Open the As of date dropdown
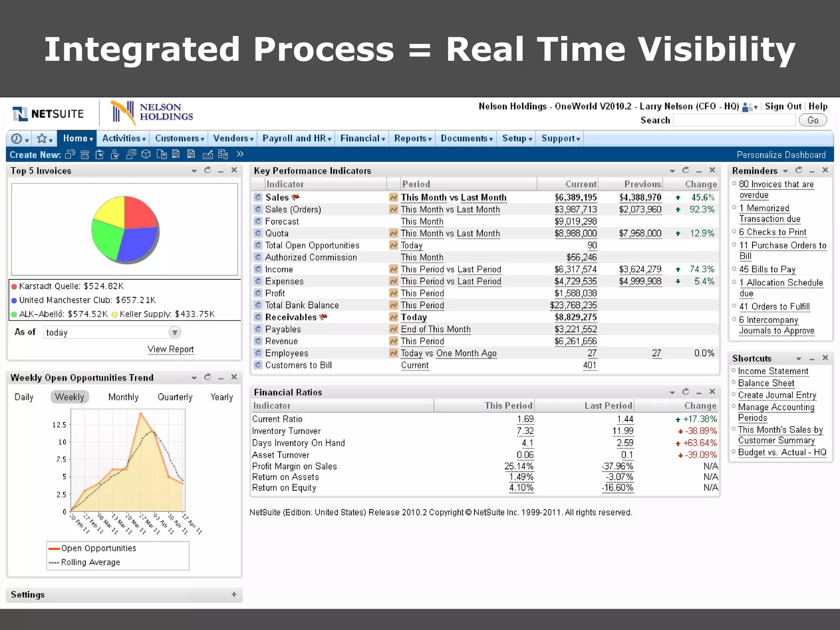The width and height of the screenshot is (840, 630). tap(175, 332)
